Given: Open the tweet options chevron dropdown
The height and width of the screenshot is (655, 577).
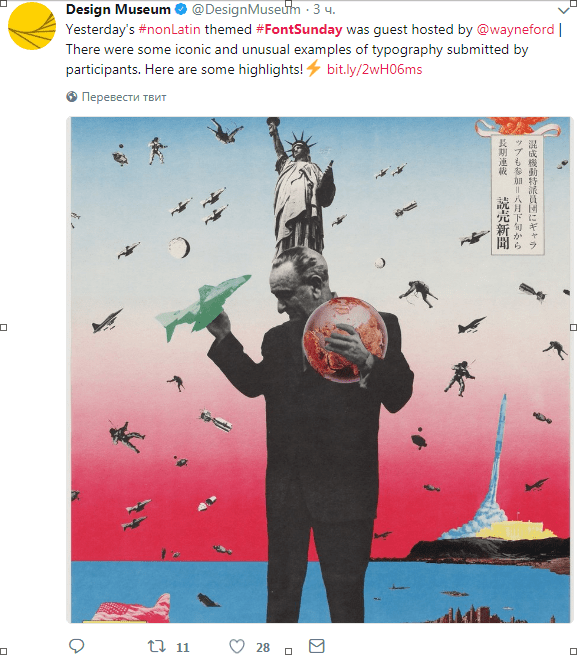Looking at the screenshot, I should (x=564, y=10).
